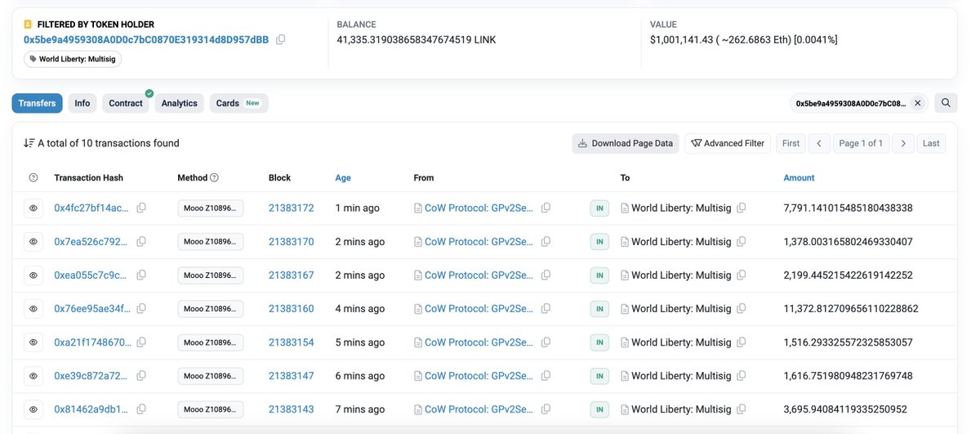Open block 21383172 link

[291, 208]
